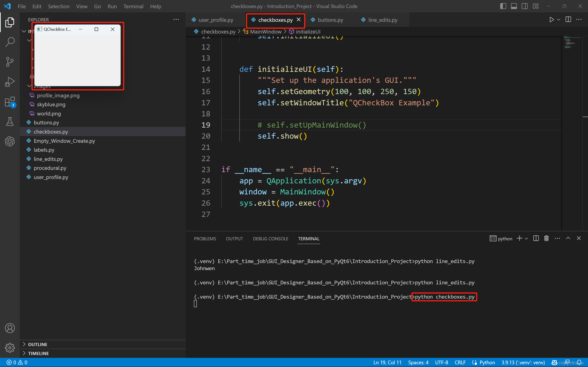The width and height of the screenshot is (588, 367).
Task: Open new terminal launch profile dropdown
Action: click(x=526, y=239)
